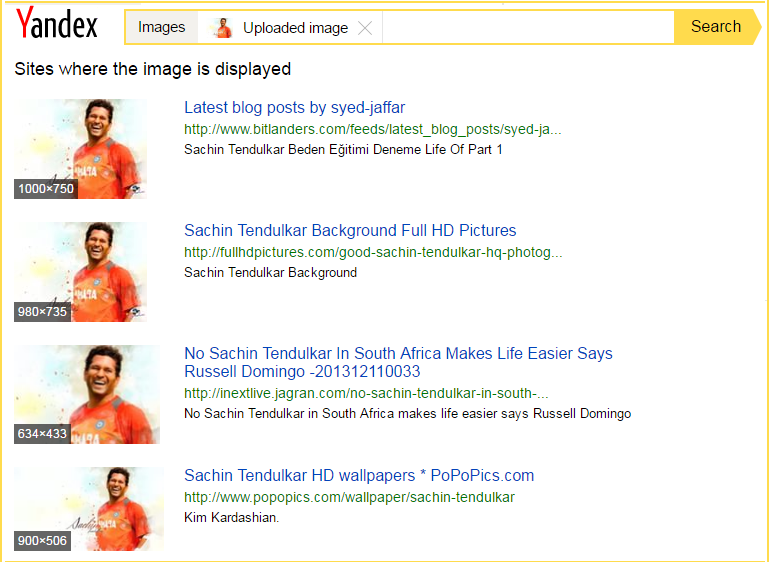Open 'No Sachin Tendulkar In South Africa' headline
The image size is (770, 562).
pyautogui.click(x=398, y=362)
